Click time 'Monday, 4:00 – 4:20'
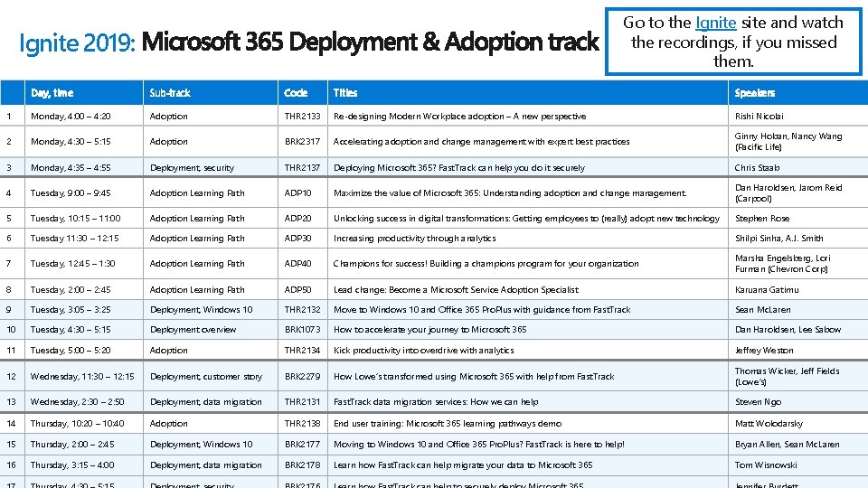868x488 pixels. pyautogui.click(x=71, y=117)
